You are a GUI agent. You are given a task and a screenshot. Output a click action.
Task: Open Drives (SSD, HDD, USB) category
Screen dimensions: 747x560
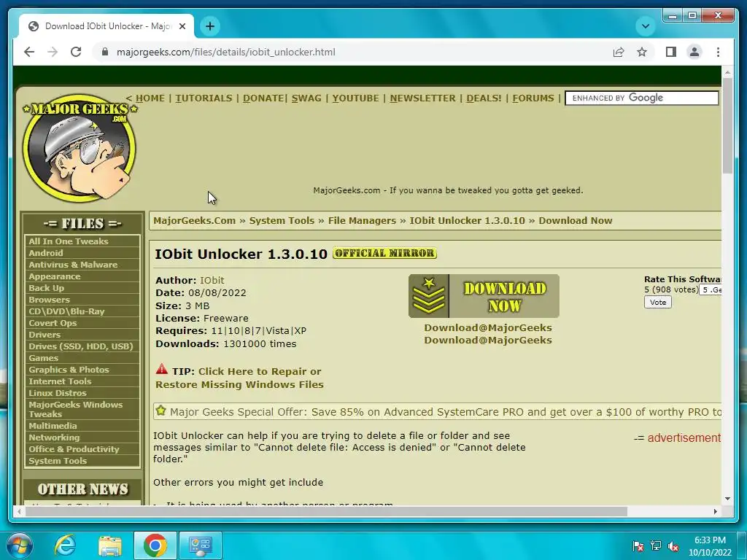(x=80, y=346)
